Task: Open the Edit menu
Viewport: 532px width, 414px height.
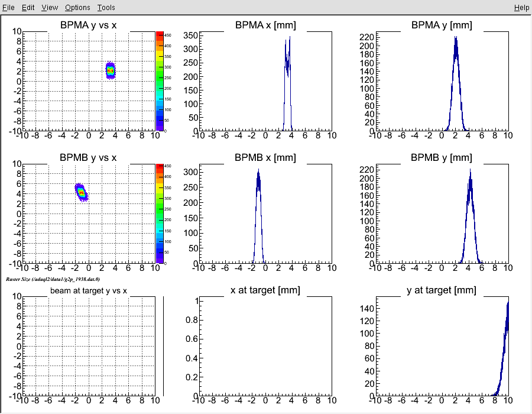Action: pos(28,8)
